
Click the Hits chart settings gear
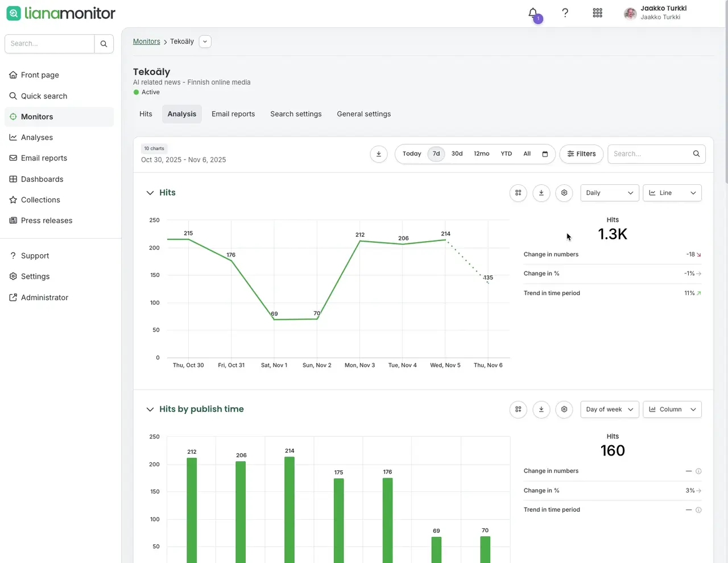pos(564,193)
